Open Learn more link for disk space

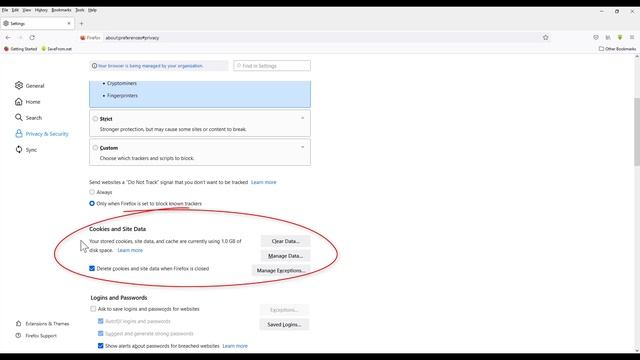[130, 250]
